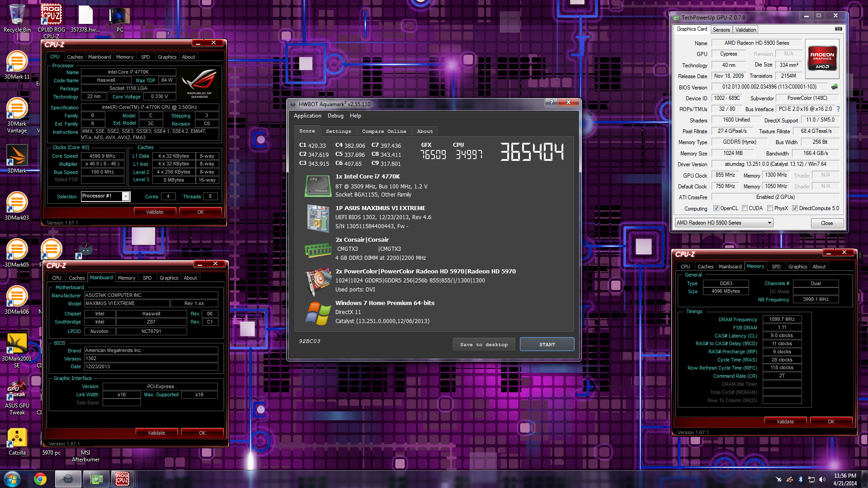Toggle the OpenCL checkbox in GPU-Z
The width and height of the screenshot is (868, 488).
point(716,208)
